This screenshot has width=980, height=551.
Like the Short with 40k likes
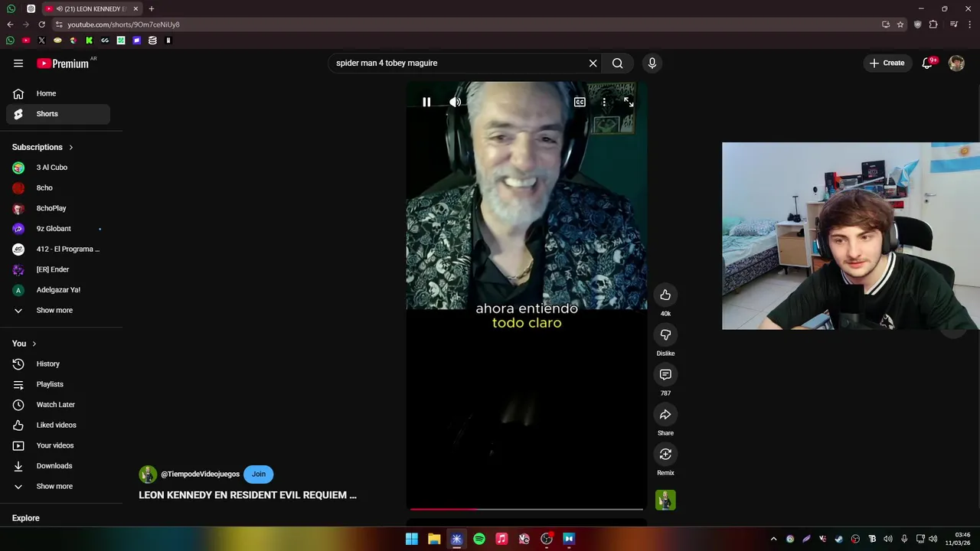pyautogui.click(x=665, y=295)
